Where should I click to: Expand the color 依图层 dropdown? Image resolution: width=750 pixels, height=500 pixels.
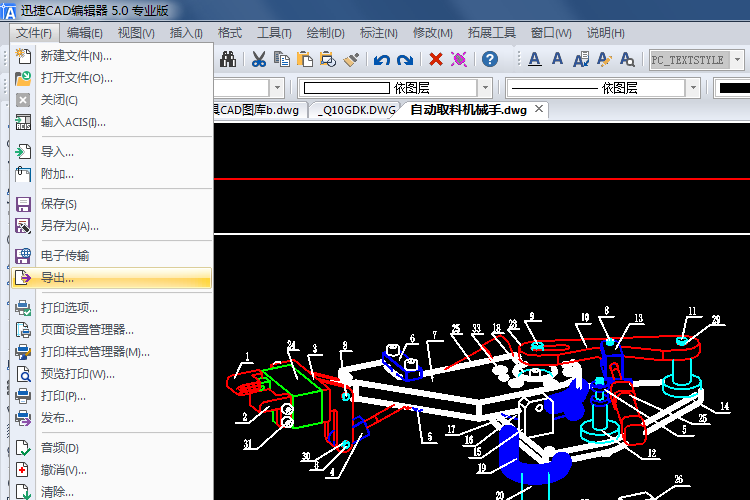(x=484, y=88)
